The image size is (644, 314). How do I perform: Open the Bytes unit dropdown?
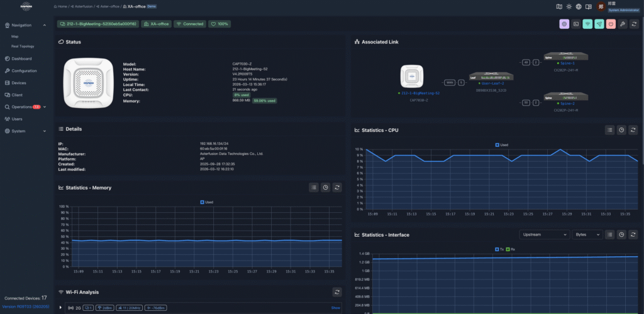click(587, 234)
